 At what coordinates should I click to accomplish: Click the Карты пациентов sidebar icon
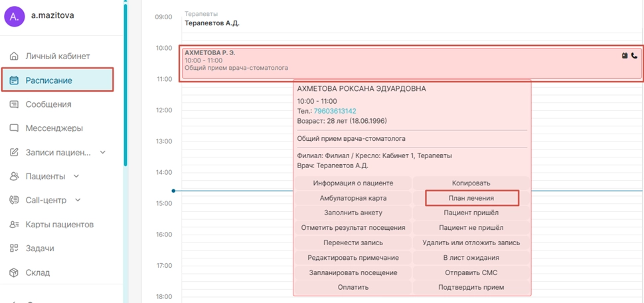pos(14,225)
